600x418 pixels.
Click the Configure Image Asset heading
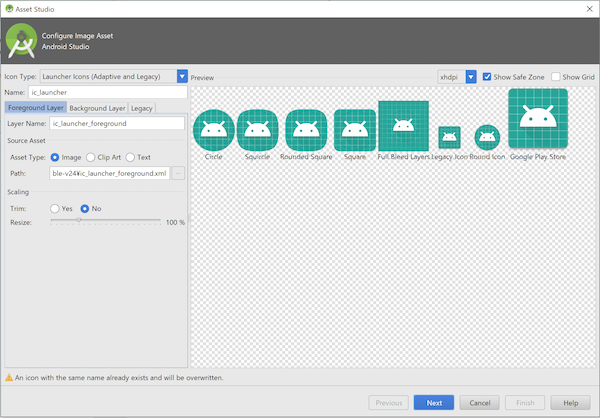pyautogui.click(x=77, y=36)
